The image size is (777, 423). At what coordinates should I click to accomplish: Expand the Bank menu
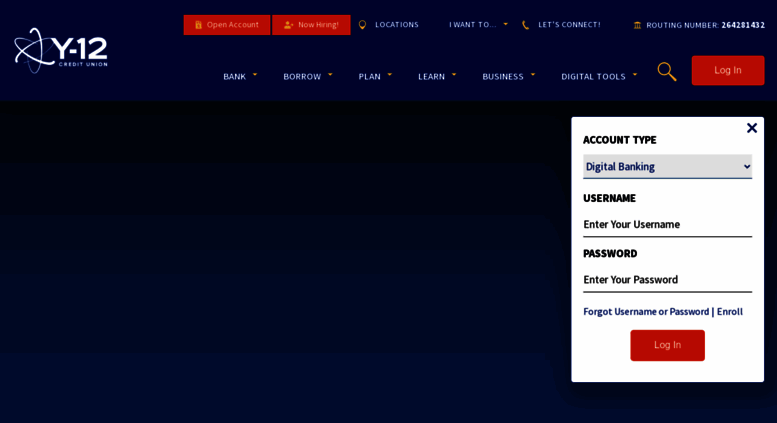pyautogui.click(x=240, y=76)
